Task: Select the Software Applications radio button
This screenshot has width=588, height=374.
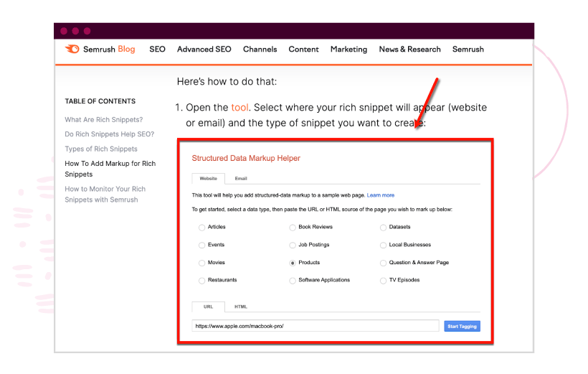Action: [293, 281]
